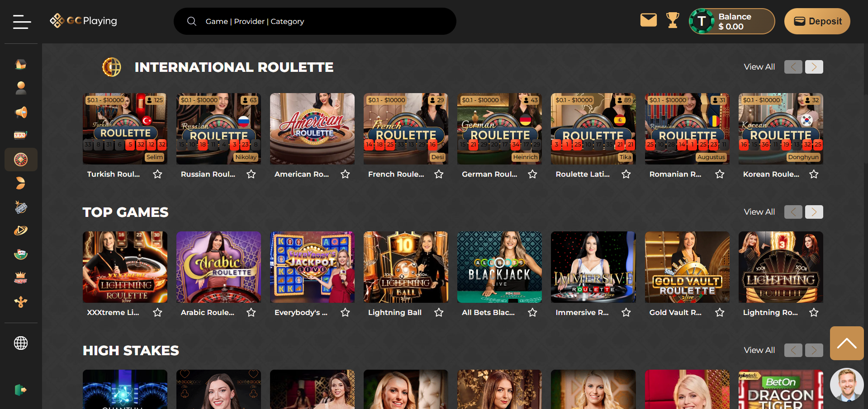Open the crown jackpot sidebar icon

21,278
